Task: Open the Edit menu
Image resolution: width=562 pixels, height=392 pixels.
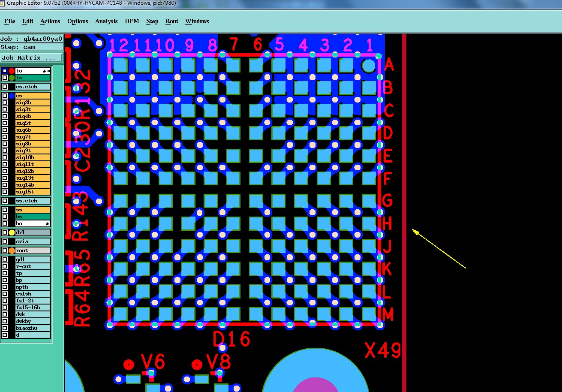Action: pos(28,21)
